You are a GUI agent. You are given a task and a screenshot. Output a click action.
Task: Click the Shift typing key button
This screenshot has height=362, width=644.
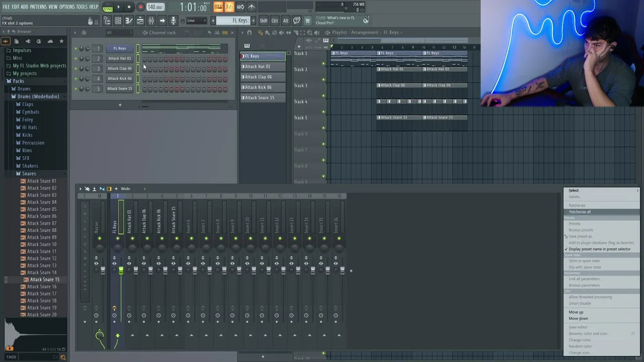click(264, 21)
